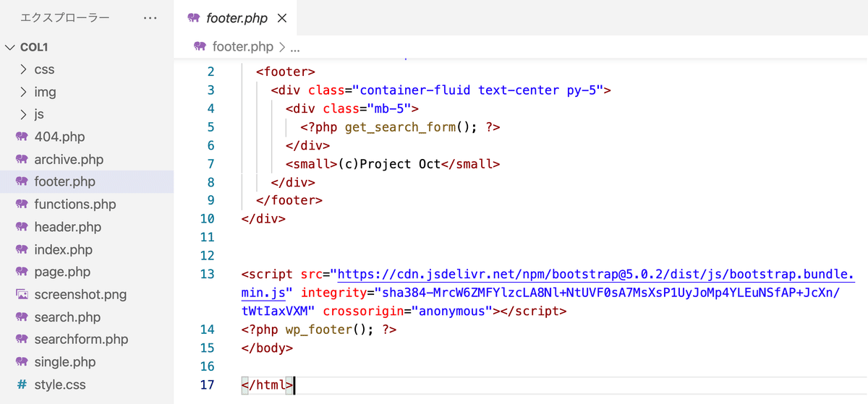868x404 pixels.
Task: Expand the js folder
Action: 23,114
